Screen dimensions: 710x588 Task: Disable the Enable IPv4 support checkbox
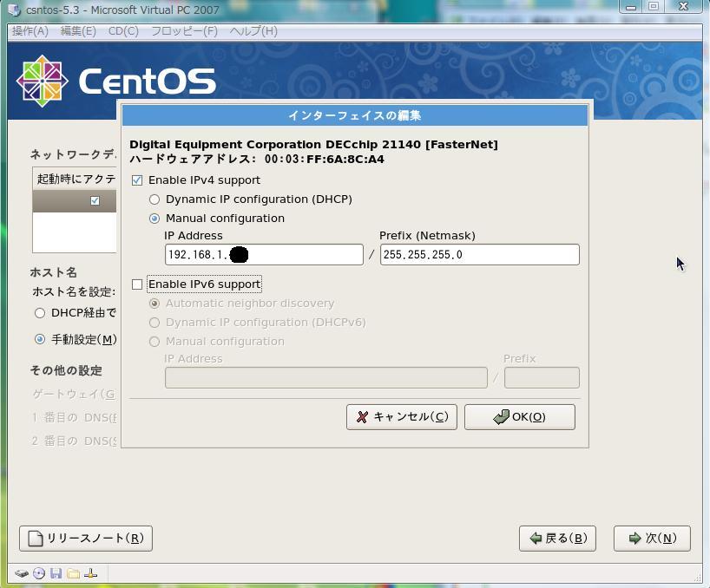click(x=137, y=180)
